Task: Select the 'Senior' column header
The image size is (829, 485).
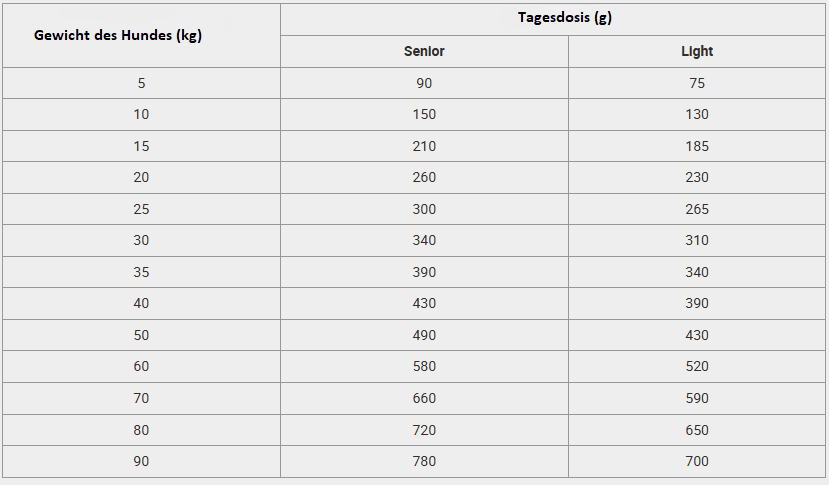Action: pos(424,51)
